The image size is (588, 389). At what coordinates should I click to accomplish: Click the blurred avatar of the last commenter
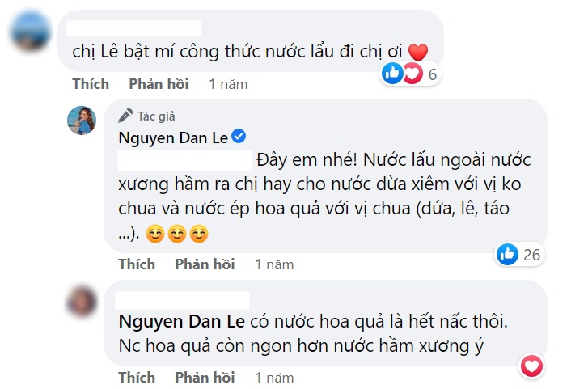(x=82, y=301)
